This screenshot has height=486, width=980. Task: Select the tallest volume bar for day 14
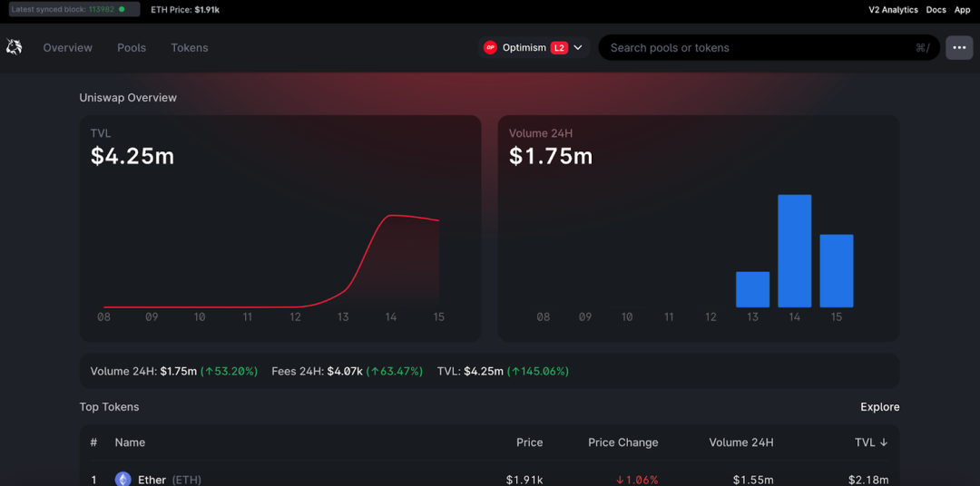pos(794,251)
